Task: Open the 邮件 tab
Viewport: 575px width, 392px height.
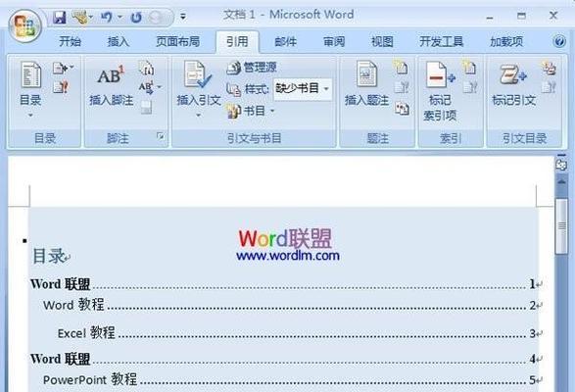Action: pyautogui.click(x=285, y=41)
